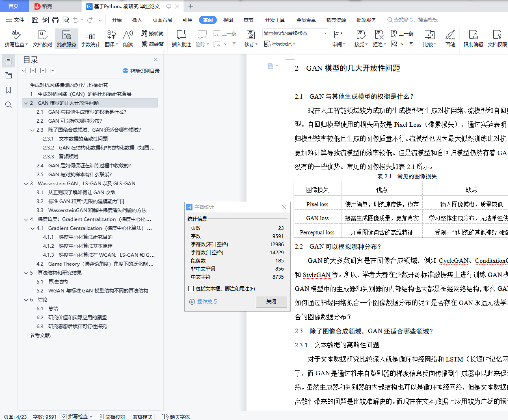
Task: Go to the 首页 home tab
Action: tap(13, 6)
